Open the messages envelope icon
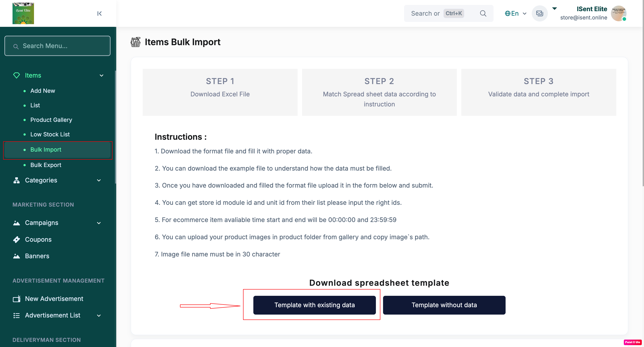Viewport: 644px width, 347px height. pos(540,13)
